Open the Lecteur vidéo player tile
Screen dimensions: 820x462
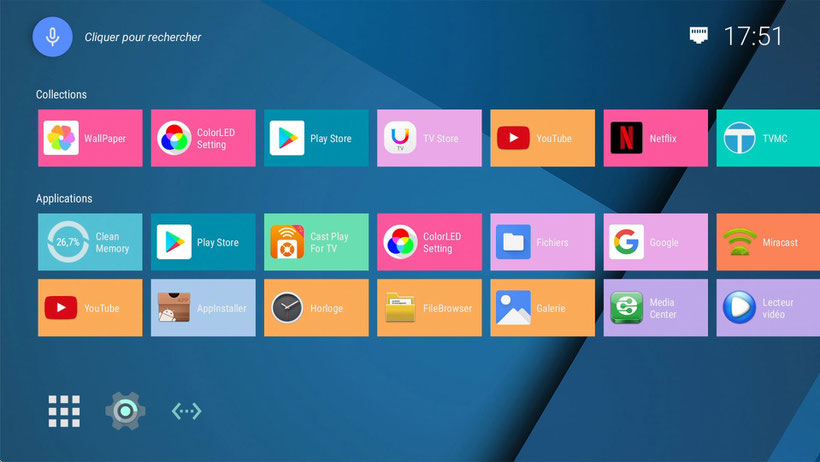pyautogui.click(x=768, y=308)
